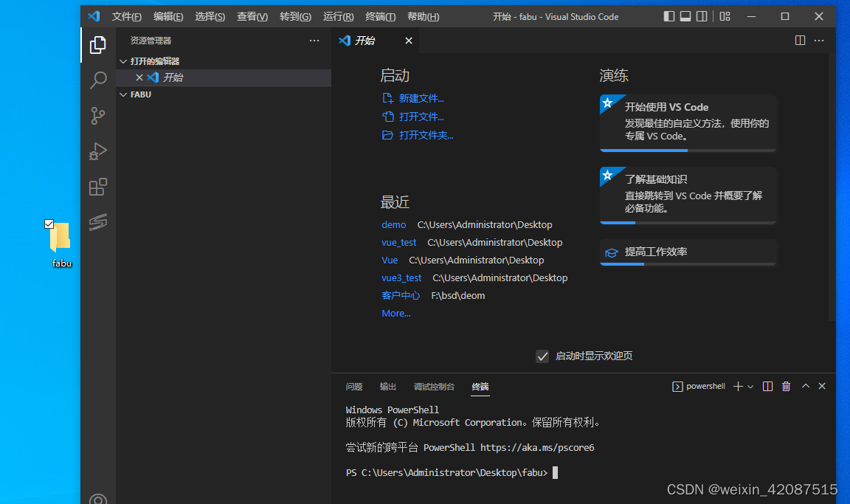Screen dimensions: 850x504
Task: Open the Run and Debug view
Action: 97,151
